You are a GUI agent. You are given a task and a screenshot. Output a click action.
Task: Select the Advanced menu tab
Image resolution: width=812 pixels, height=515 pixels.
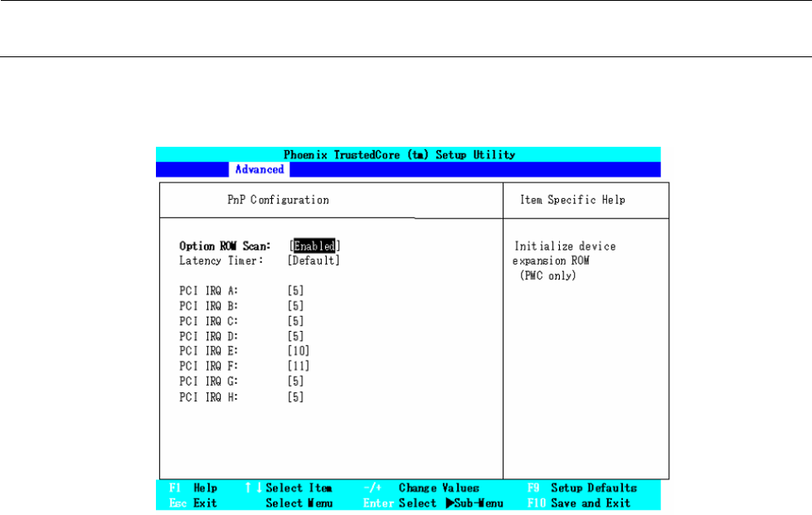[260, 170]
